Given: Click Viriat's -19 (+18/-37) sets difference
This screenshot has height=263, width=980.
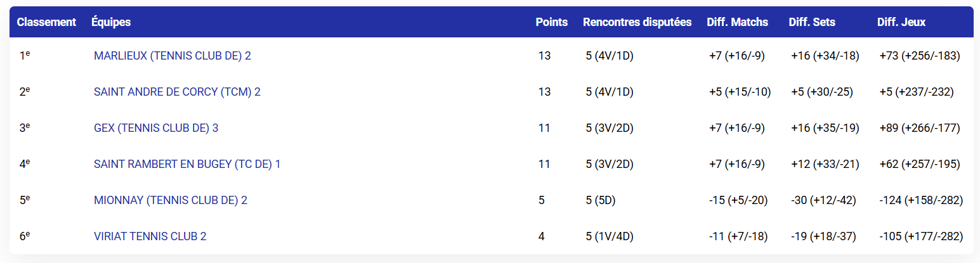Looking at the screenshot, I should (823, 236).
